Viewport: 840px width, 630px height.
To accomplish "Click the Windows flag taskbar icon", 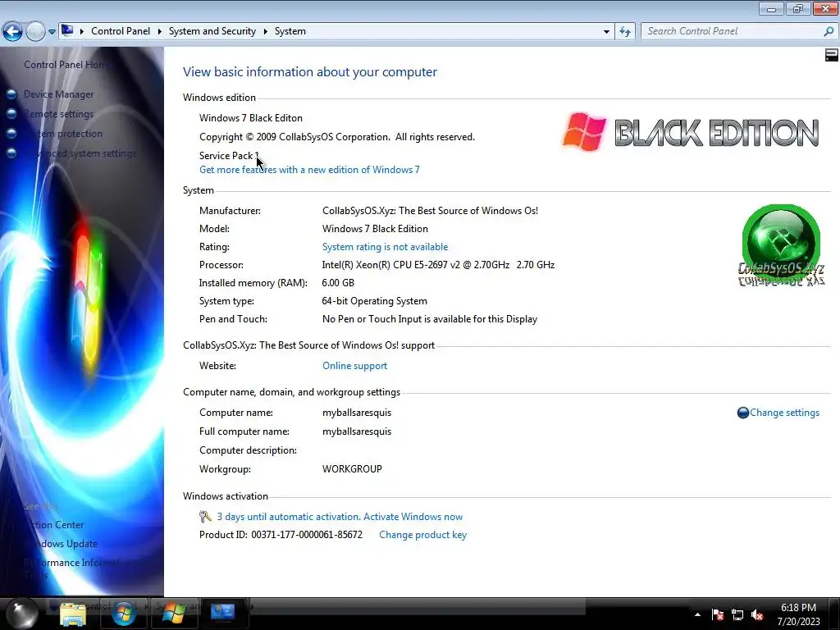I will point(174,614).
